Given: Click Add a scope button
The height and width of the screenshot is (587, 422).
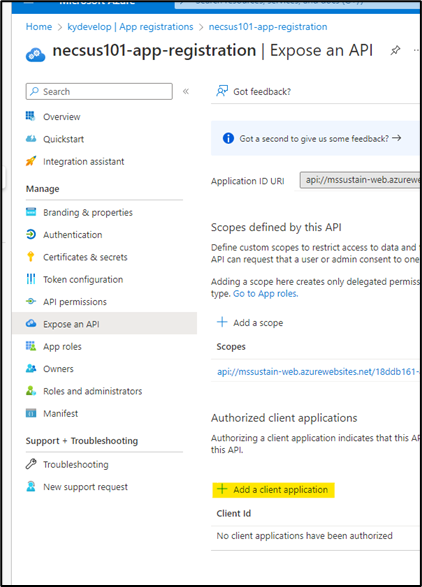Looking at the screenshot, I should 250,322.
